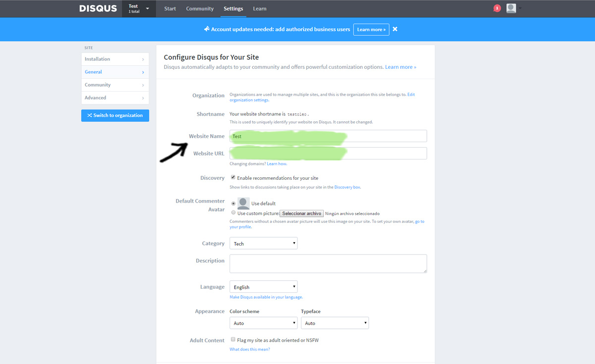This screenshot has height=364, width=595.
Task: Open Make Disqus available in your language
Action: pos(266,297)
